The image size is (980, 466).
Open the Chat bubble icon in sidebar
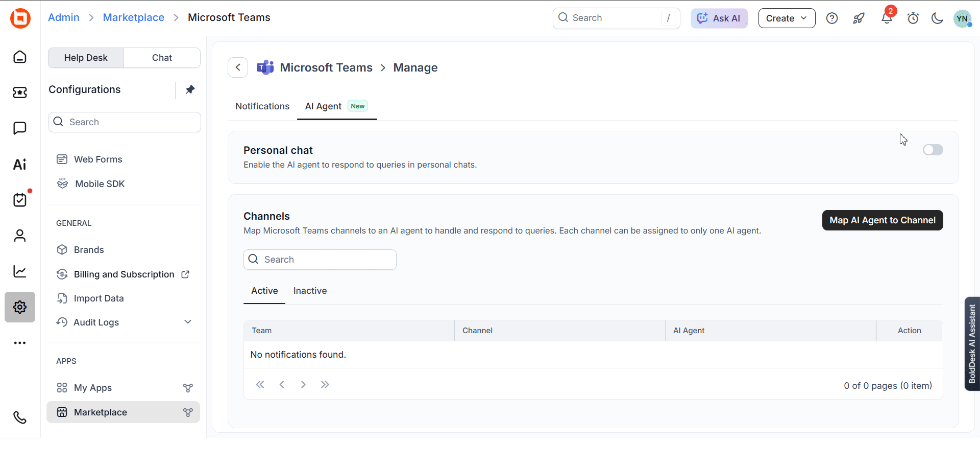(x=20, y=128)
